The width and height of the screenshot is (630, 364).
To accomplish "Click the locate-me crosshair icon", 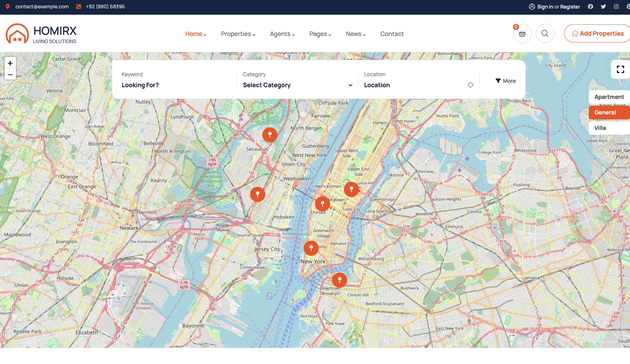I will point(471,85).
